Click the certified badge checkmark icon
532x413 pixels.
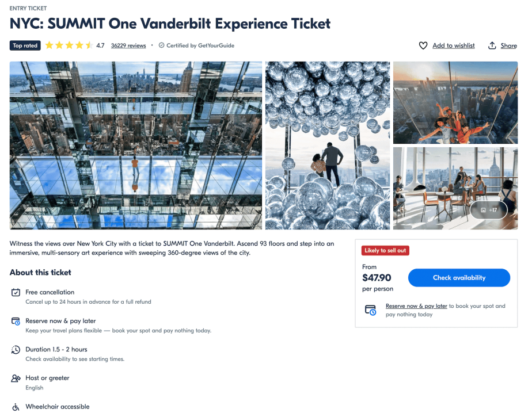pos(161,45)
